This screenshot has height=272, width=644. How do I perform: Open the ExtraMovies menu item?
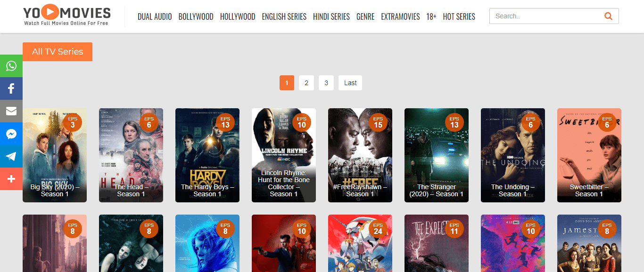coord(400,16)
